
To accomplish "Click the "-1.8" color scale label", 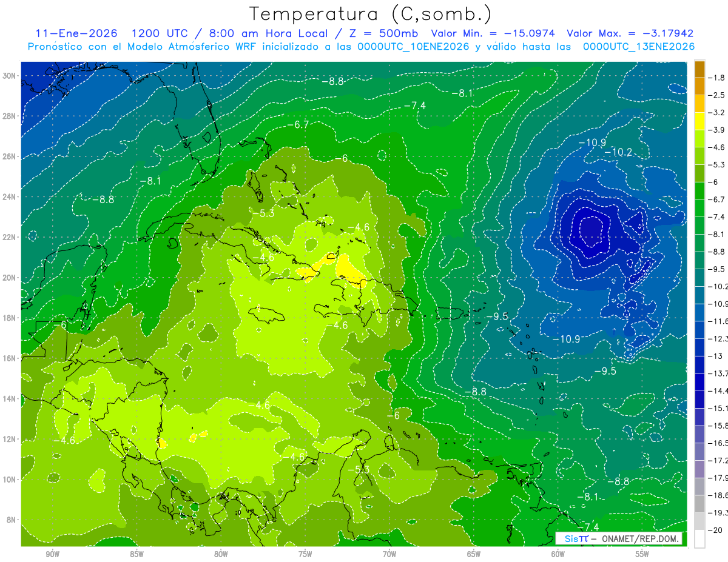I will click(x=717, y=78).
